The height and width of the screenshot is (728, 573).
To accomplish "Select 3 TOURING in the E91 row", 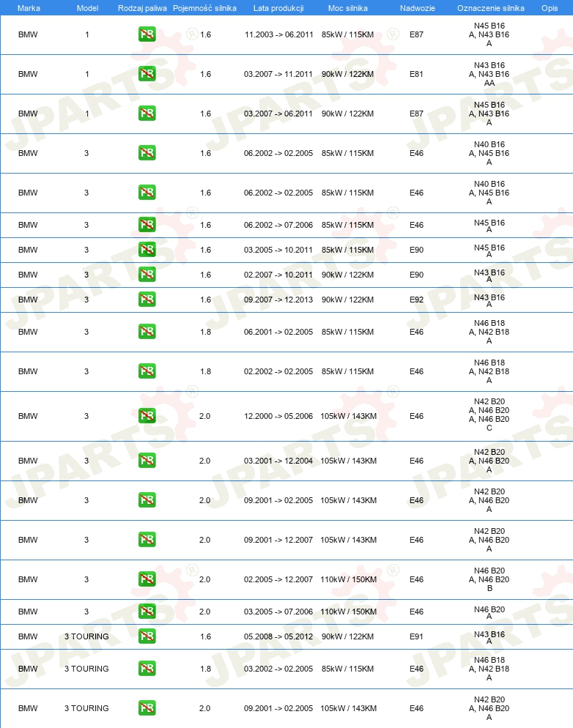I will (86, 636).
